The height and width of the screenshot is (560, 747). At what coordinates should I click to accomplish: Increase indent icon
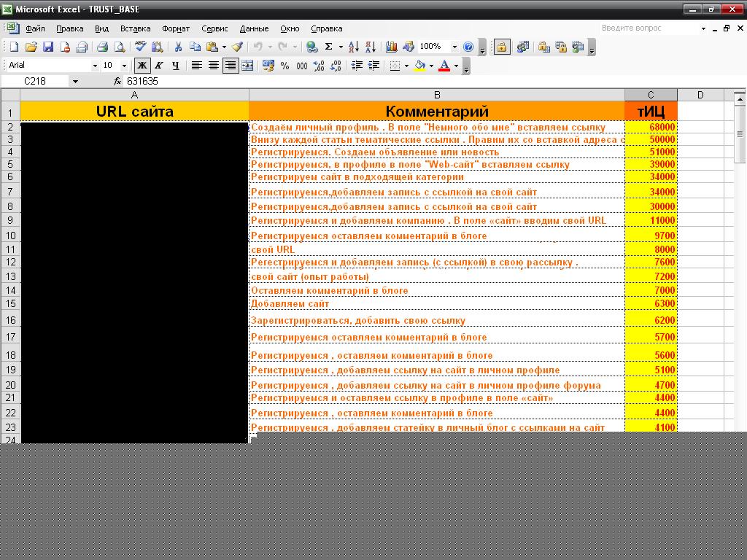[x=374, y=65]
